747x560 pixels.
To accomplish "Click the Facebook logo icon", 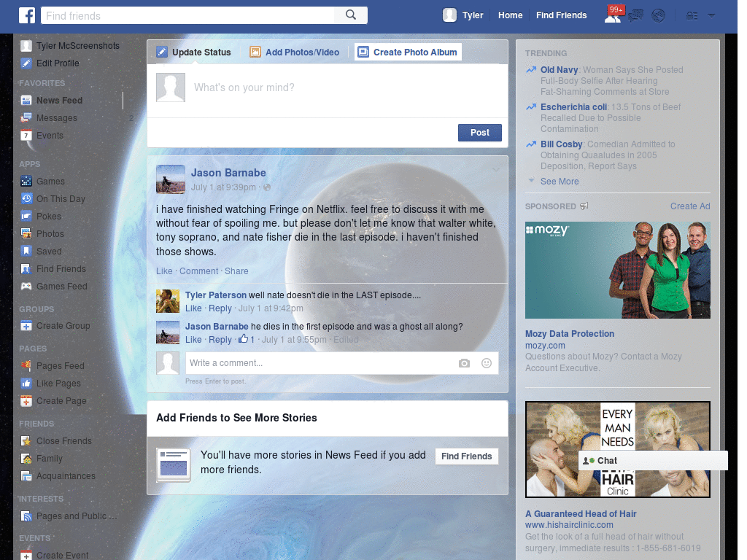I will click(x=27, y=15).
